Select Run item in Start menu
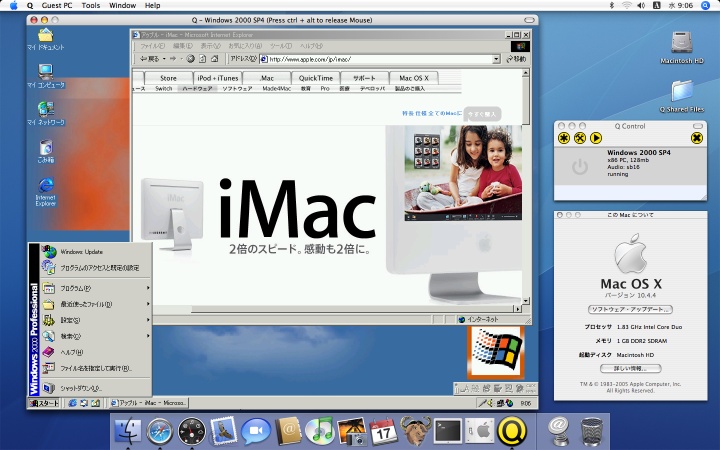This screenshot has height=450, width=720. [96, 368]
